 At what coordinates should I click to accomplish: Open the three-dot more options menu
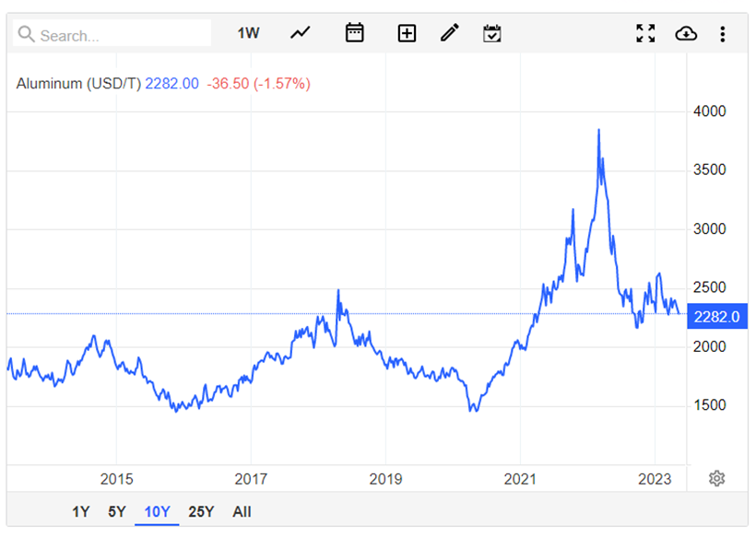(x=723, y=34)
